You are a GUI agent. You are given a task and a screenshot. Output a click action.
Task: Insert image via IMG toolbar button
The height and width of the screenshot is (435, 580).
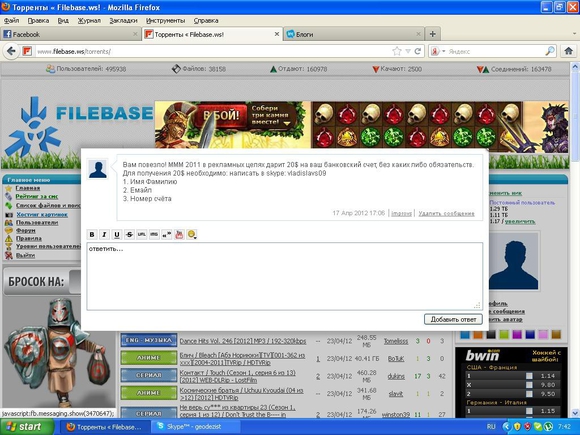[x=154, y=234]
